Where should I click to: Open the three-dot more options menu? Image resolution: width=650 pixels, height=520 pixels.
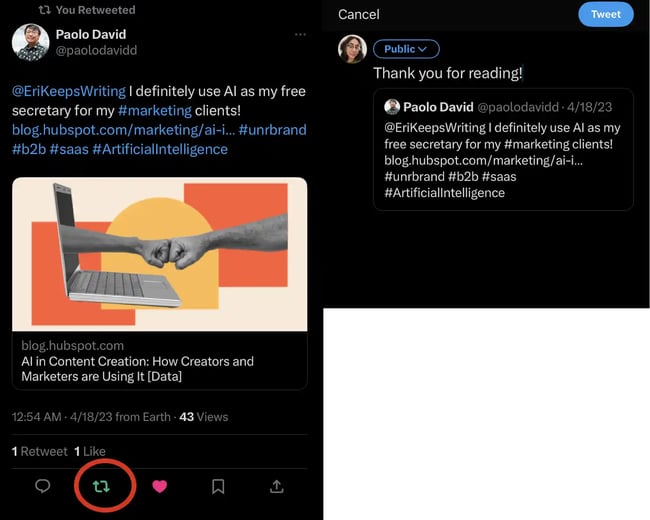(300, 35)
